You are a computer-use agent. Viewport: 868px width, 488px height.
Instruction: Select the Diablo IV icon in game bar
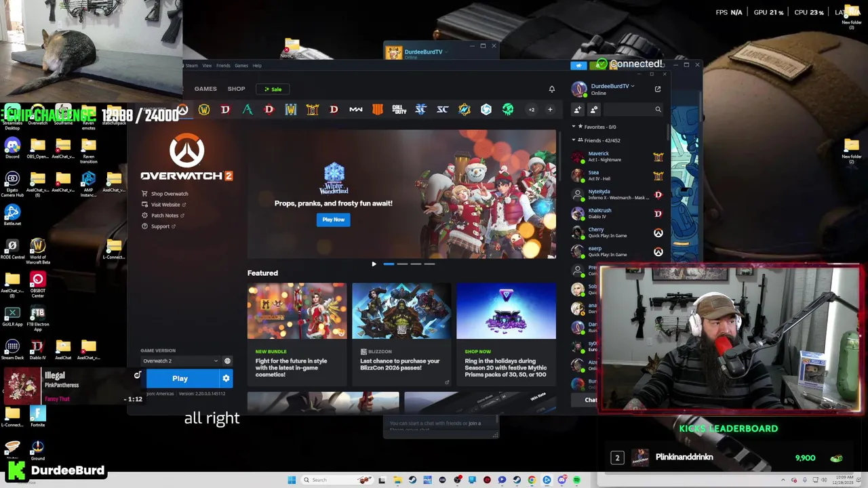tap(225, 110)
